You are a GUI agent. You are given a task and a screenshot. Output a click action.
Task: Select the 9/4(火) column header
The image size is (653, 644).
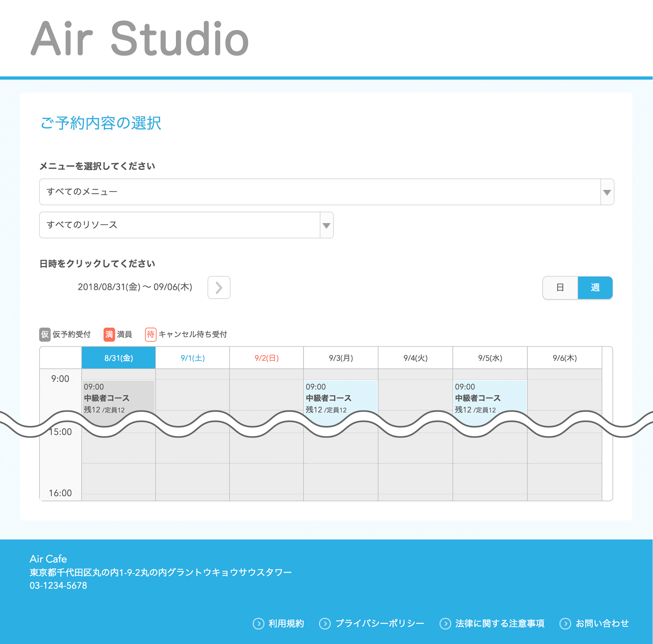pos(415,358)
